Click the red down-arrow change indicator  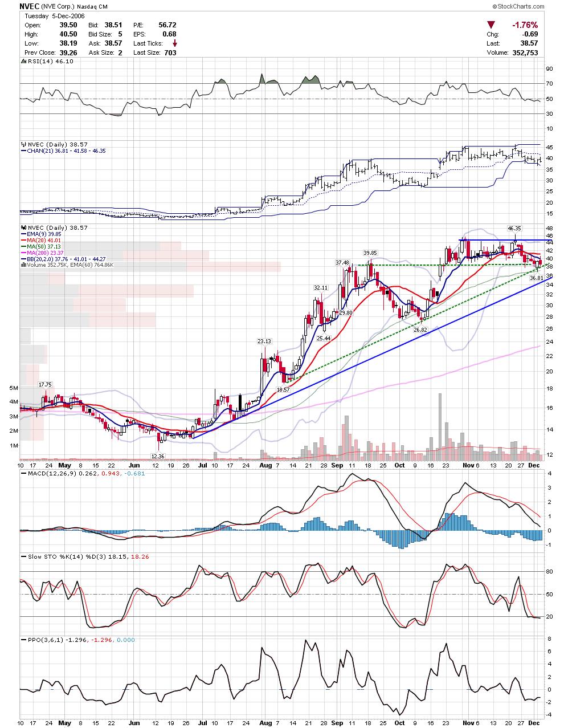pyautogui.click(x=491, y=25)
